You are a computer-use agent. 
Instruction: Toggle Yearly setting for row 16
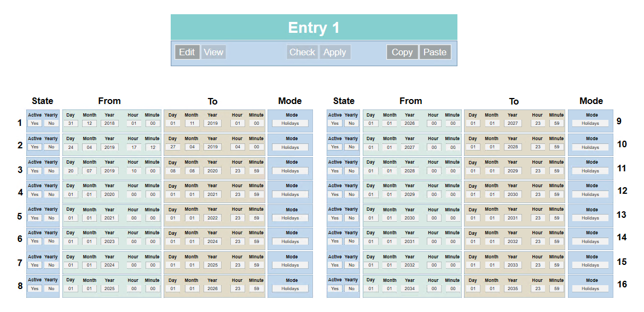(x=351, y=289)
